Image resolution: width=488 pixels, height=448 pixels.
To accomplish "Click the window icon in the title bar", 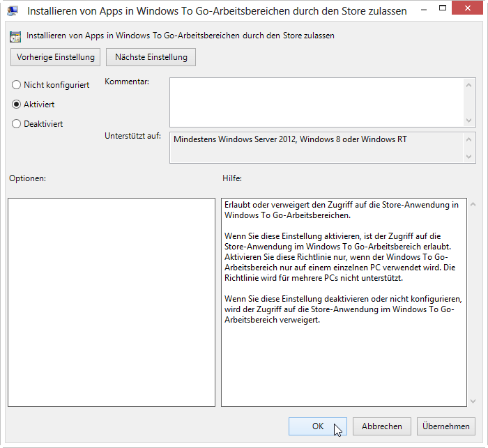I will [12, 11].
